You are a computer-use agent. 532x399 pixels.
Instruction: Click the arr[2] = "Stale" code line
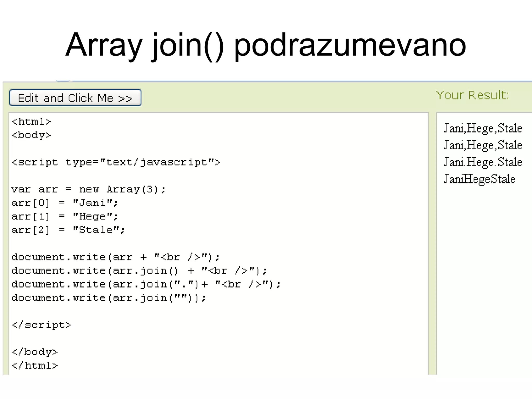[68, 230]
